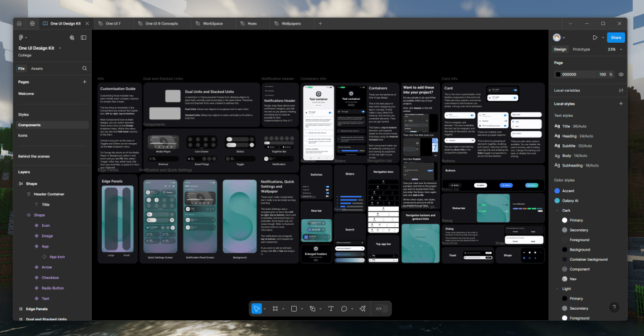The image size is (644, 336).
Task: Switch to the Hues tab
Action: 252,23
